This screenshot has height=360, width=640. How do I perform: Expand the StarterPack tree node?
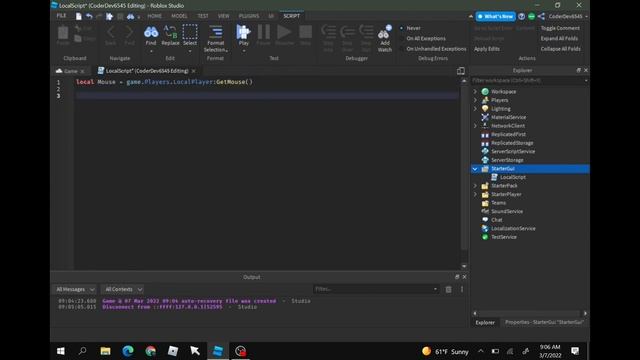point(475,186)
